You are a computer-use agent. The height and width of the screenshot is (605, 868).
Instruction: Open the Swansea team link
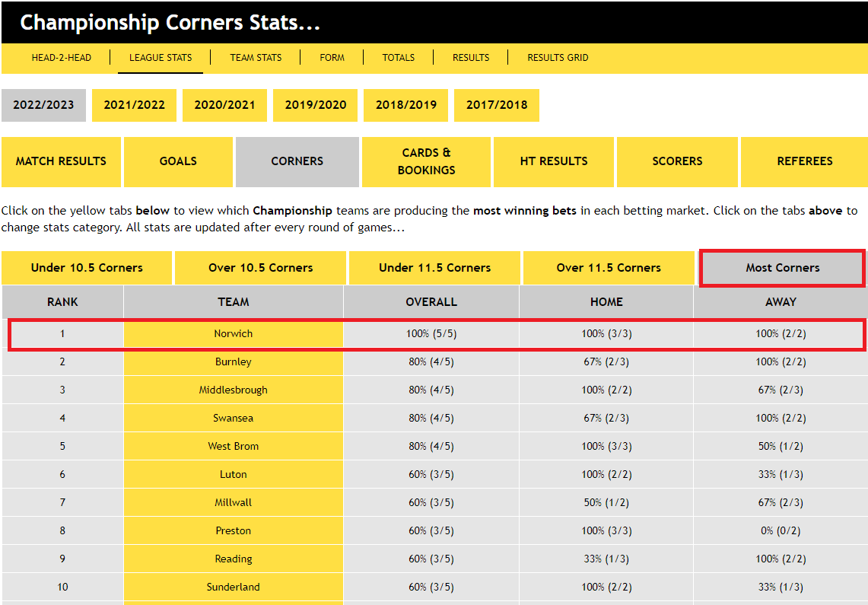pyautogui.click(x=233, y=419)
